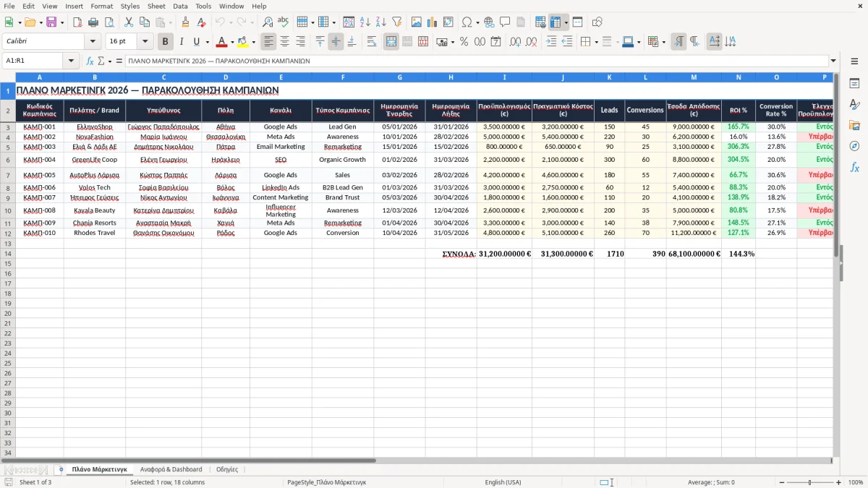Viewport: 868px width, 488px height.
Task: Open the Sort Ascending tool
Action: click(365, 22)
